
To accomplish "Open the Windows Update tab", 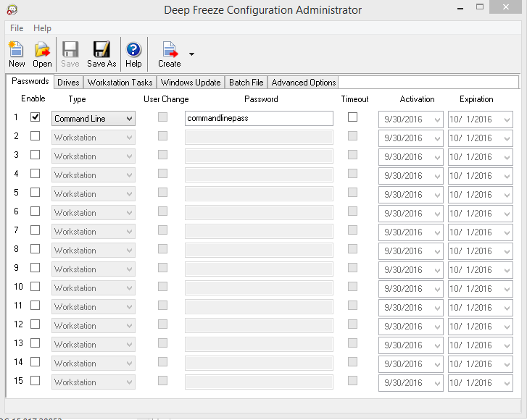I will [x=191, y=83].
